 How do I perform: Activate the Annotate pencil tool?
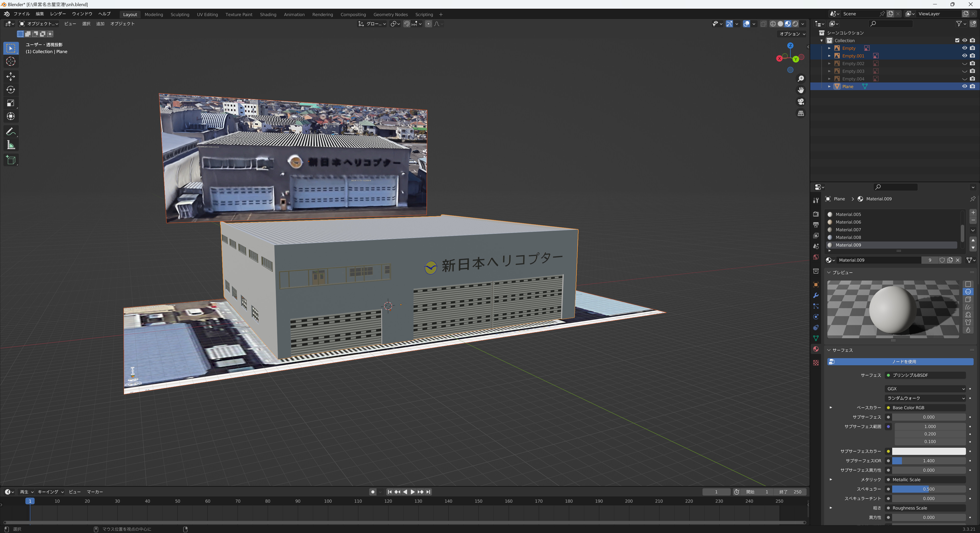click(x=11, y=132)
